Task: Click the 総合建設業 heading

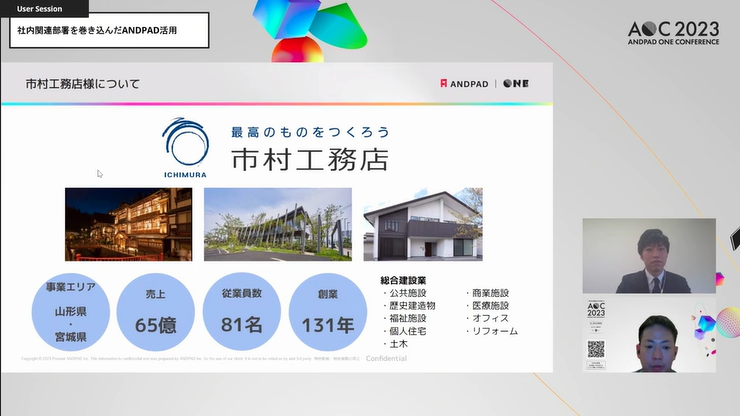Action: (x=404, y=280)
